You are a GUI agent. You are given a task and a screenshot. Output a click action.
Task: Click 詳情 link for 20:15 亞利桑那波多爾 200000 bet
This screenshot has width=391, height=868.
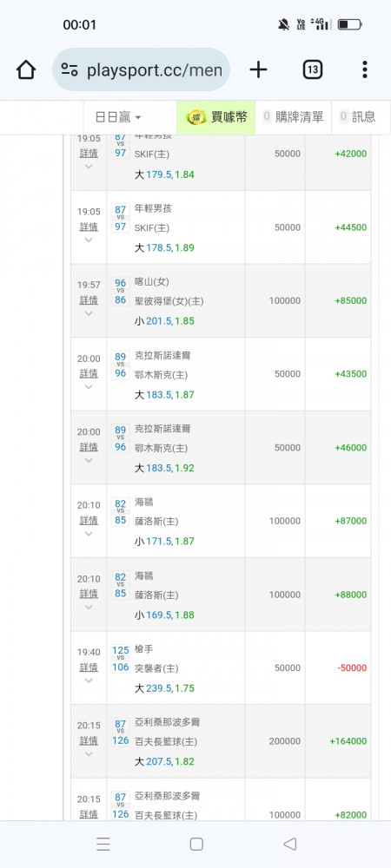89,740
